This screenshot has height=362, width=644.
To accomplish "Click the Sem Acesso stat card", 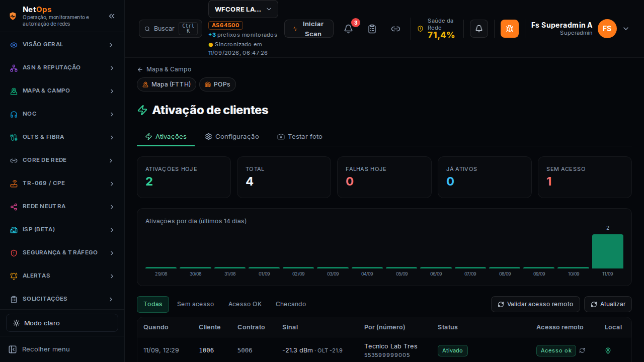I will pyautogui.click(x=585, y=177).
